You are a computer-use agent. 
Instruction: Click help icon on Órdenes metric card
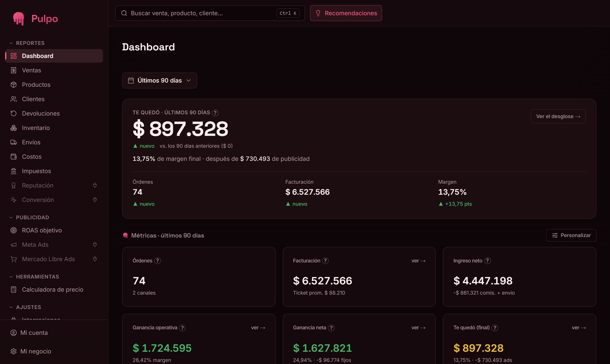[x=158, y=261]
